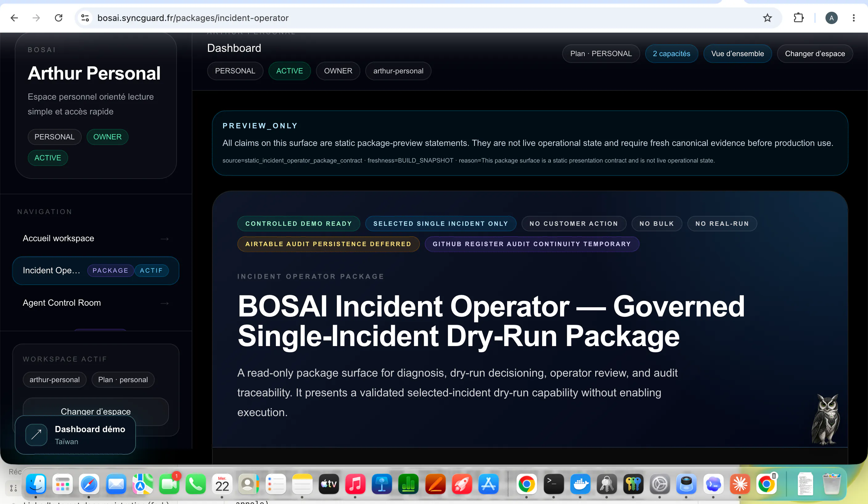Image resolution: width=868 pixels, height=504 pixels.
Task: Click the PREVIEW_ONLY notice heading
Action: tap(260, 126)
